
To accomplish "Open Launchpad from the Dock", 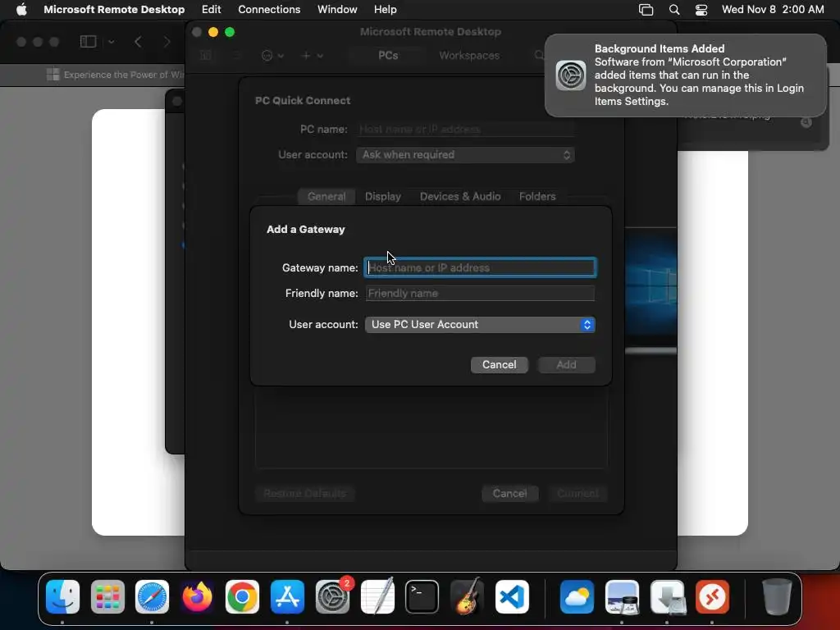I will pyautogui.click(x=107, y=596).
